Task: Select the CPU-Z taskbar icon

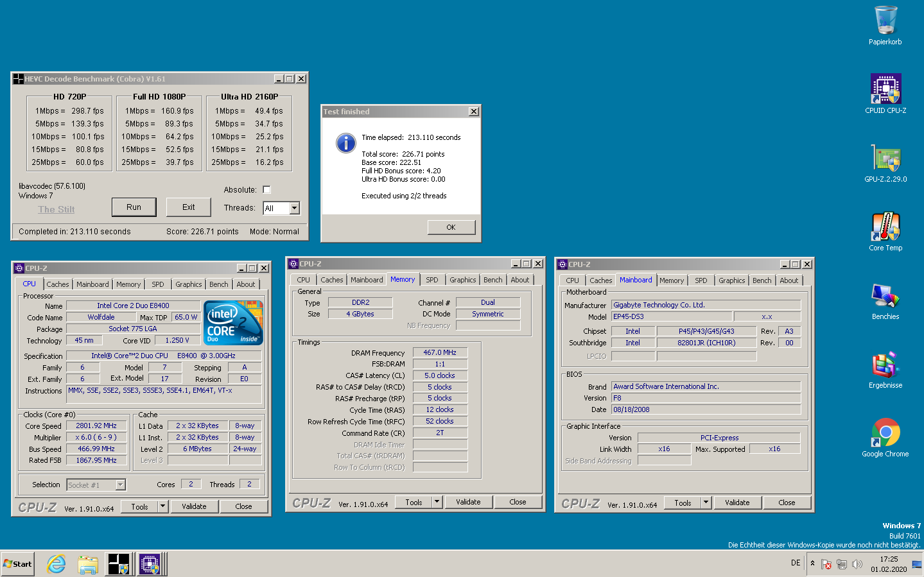Action: point(150,564)
